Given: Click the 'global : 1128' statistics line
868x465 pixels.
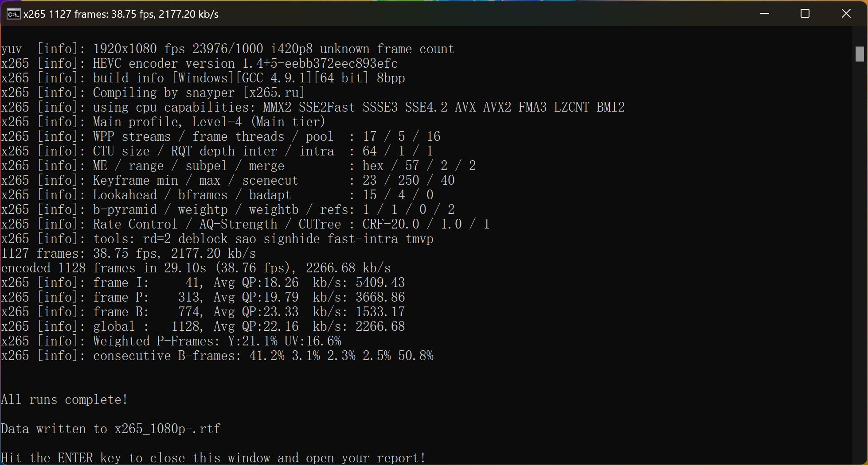Looking at the screenshot, I should tap(203, 326).
